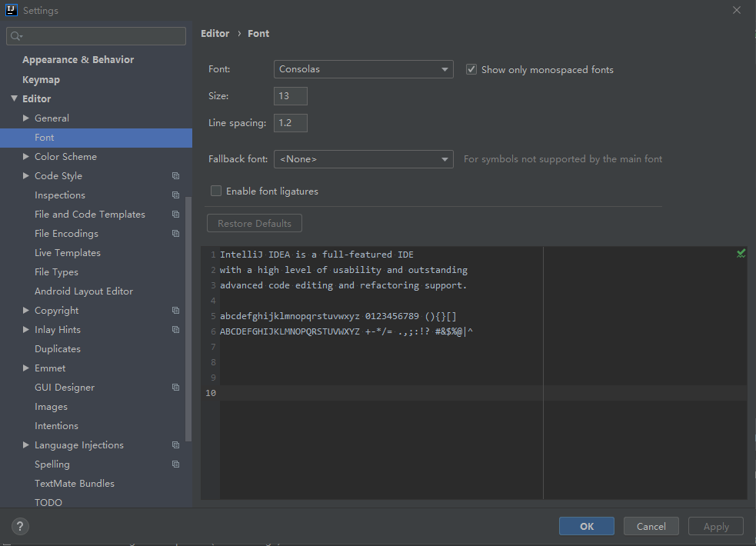The height and width of the screenshot is (546, 756).
Task: Click the font Size input field
Action: click(290, 96)
